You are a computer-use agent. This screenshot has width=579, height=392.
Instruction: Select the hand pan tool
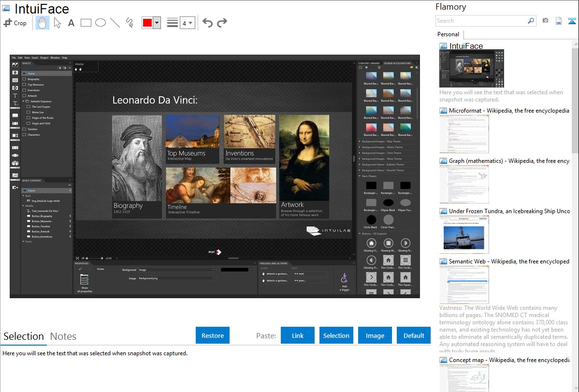pos(43,23)
